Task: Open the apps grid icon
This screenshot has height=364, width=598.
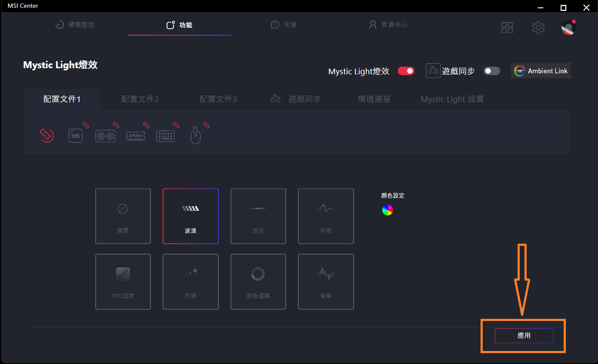Action: click(x=507, y=28)
